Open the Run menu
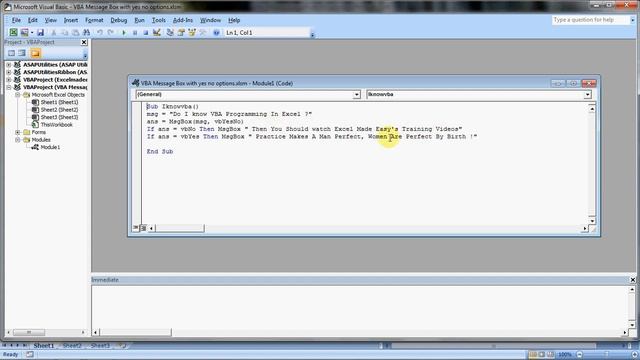Image resolution: width=640 pixels, height=360 pixels. click(x=140, y=20)
